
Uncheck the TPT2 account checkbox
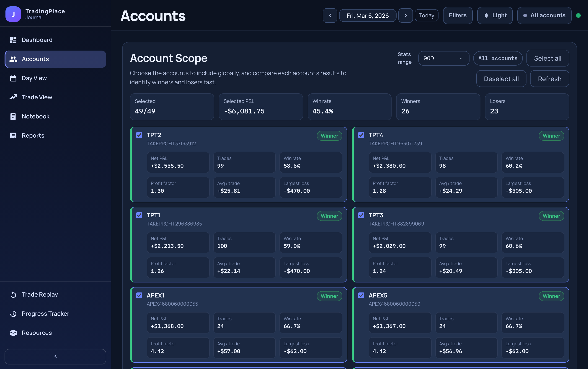(x=139, y=135)
